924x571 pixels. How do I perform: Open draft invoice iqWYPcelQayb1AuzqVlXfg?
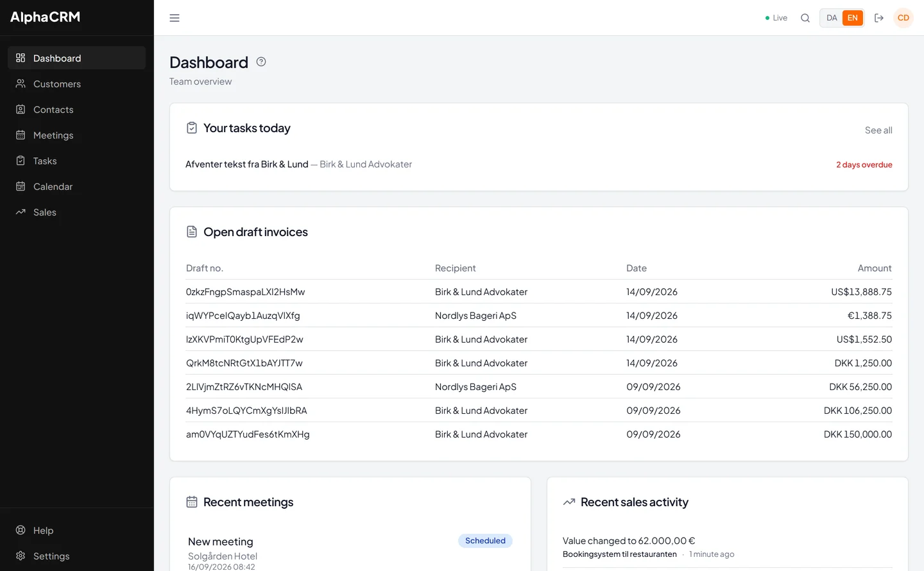pyautogui.click(x=243, y=316)
